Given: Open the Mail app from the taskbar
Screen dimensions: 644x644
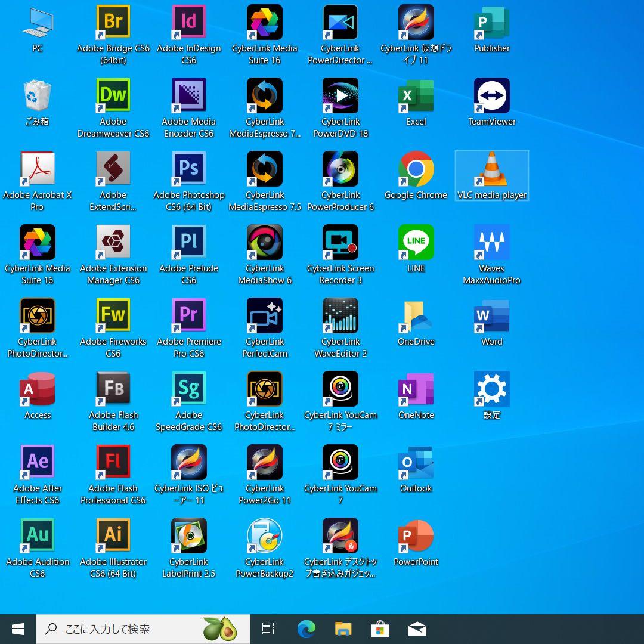Looking at the screenshot, I should [417, 629].
